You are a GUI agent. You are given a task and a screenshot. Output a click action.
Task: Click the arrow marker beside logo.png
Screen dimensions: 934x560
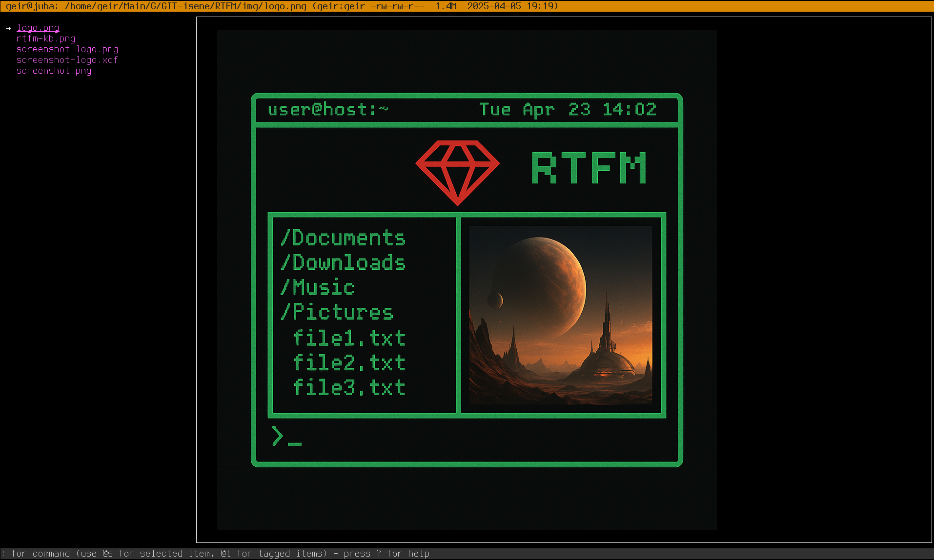(x=8, y=28)
